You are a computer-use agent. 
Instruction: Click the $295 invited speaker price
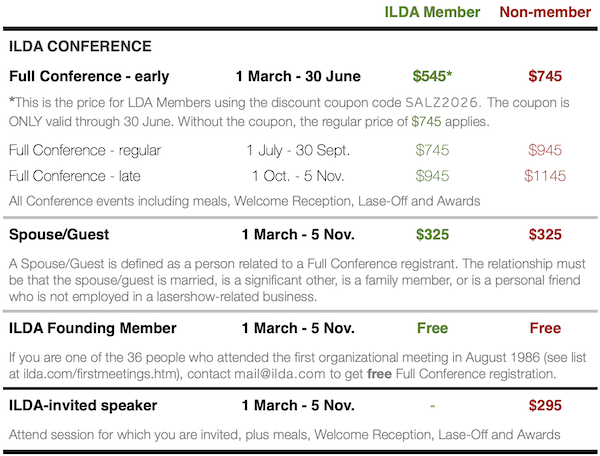click(x=545, y=405)
